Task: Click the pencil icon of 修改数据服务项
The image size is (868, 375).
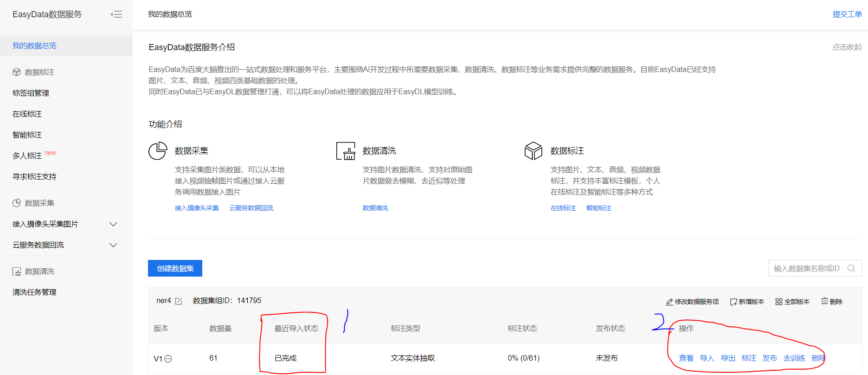Action: click(669, 302)
